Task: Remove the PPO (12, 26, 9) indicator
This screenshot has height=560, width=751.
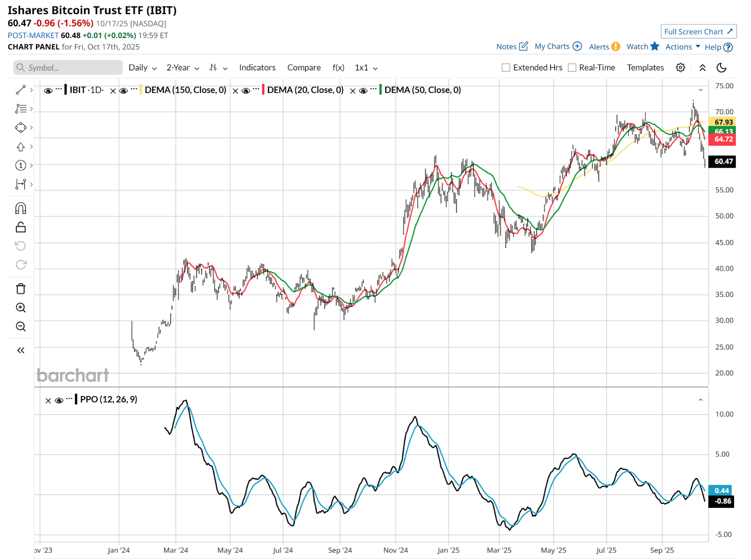Action: point(48,401)
